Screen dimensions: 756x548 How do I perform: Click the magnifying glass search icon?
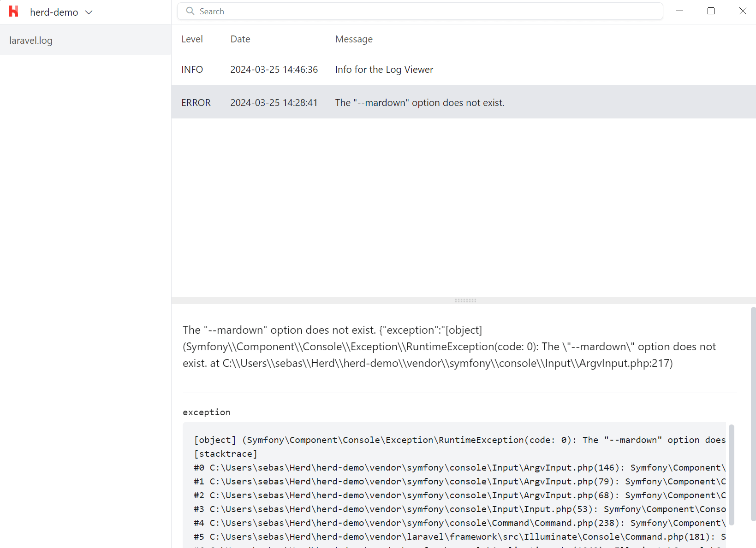pyautogui.click(x=189, y=11)
